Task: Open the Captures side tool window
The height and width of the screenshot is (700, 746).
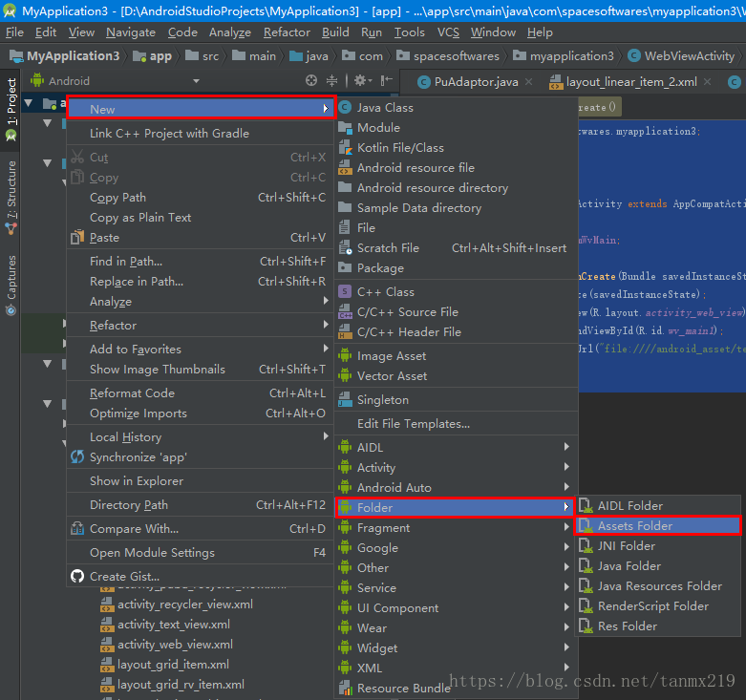Action: 11,286
